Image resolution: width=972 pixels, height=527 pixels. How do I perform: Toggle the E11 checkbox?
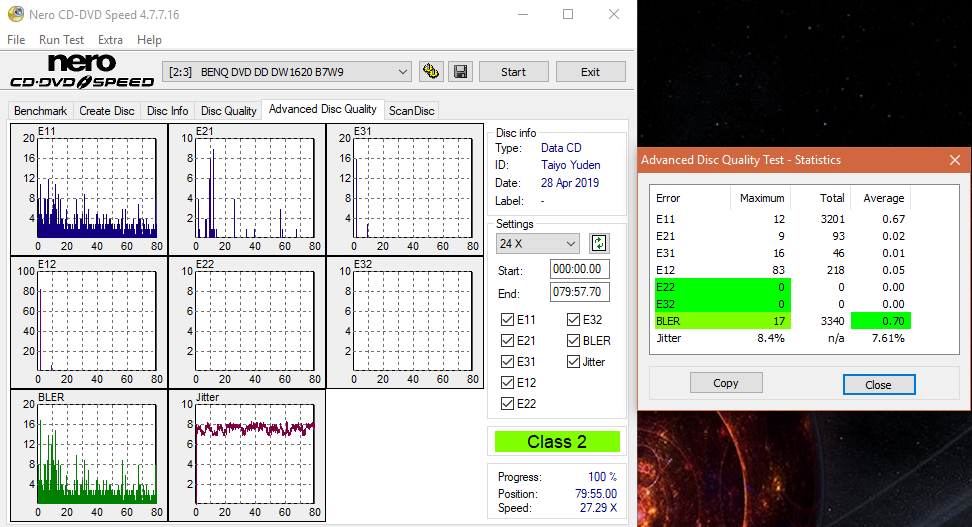click(x=507, y=319)
